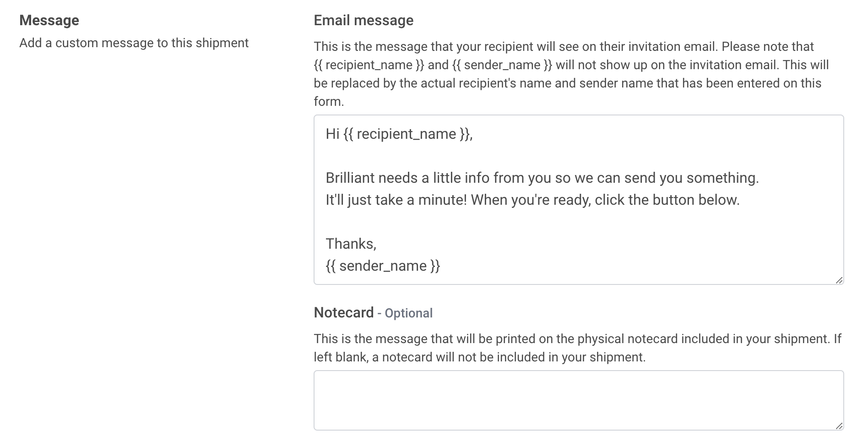This screenshot has height=437, width=868.
Task: Place cursor in the "It'll just take a minute!" line
Action: (532, 200)
